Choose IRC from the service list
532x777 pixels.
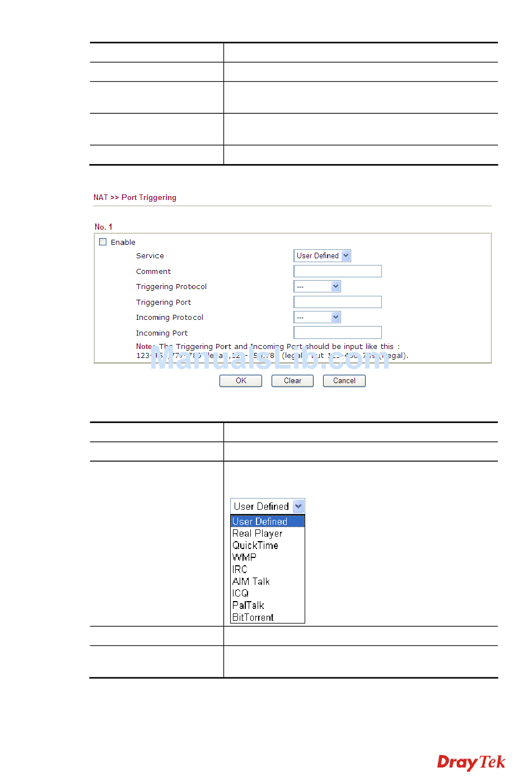(x=268, y=569)
